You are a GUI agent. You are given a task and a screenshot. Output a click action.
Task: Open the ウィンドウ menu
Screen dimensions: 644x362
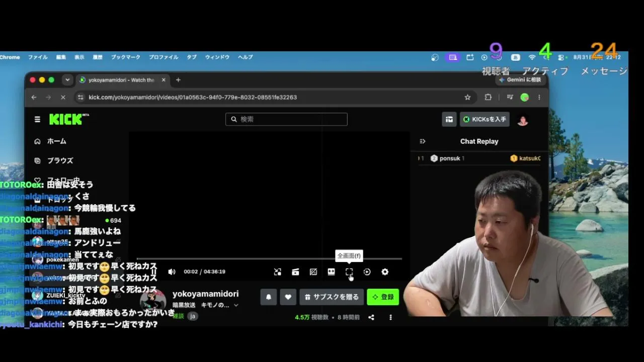[x=217, y=57]
